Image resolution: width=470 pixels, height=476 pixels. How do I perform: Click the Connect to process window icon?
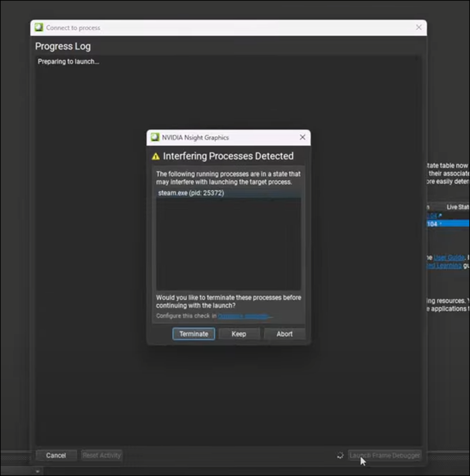[x=39, y=27]
